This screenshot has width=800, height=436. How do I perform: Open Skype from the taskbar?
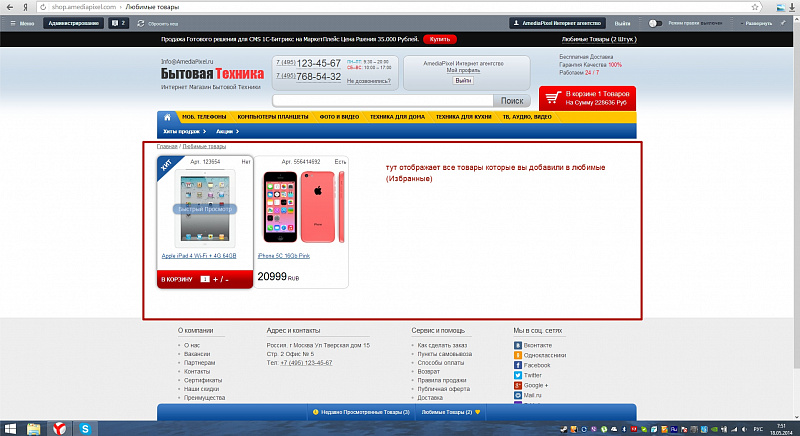coord(85,429)
